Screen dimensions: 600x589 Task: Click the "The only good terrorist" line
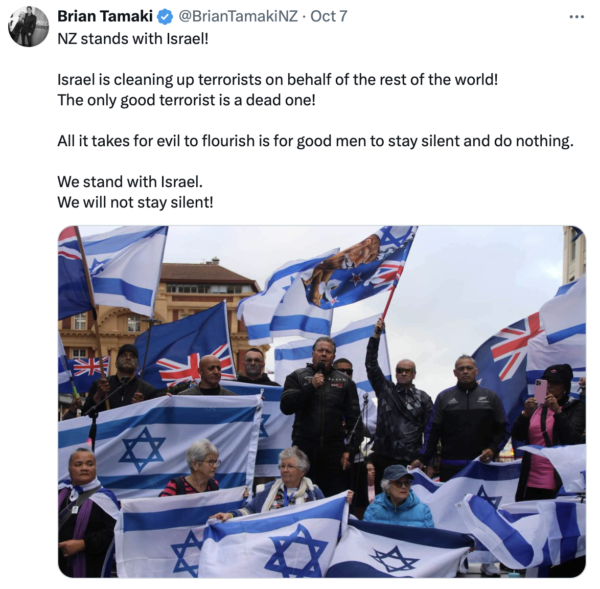(186, 100)
